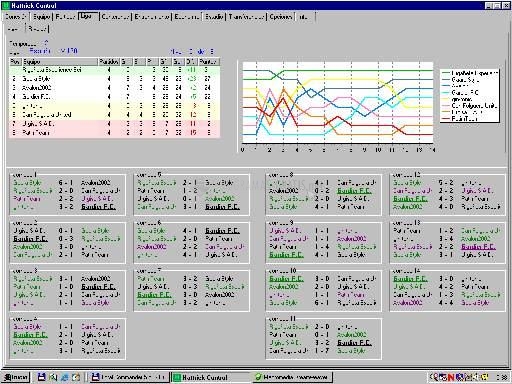Click the 1 - 7 score in Jornada 11
This screenshot has width=512, height=384.
click(x=322, y=351)
